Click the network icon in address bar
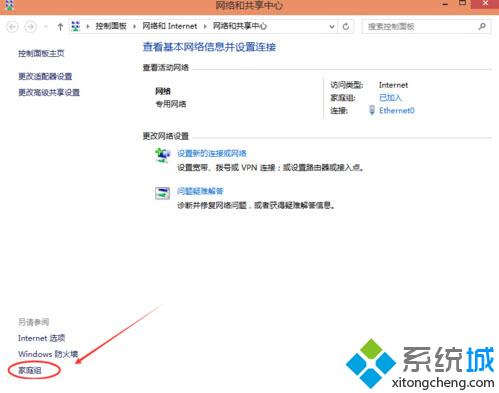This screenshot has height=393, width=499. click(76, 26)
